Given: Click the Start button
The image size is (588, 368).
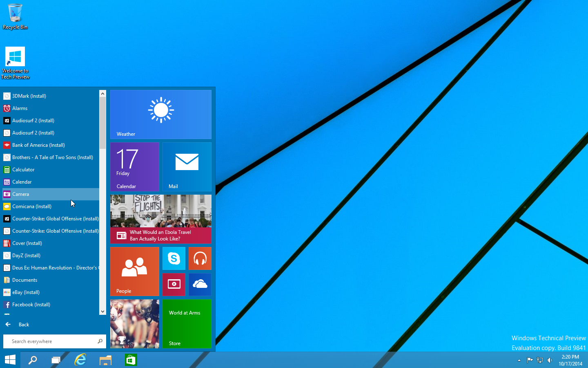Looking at the screenshot, I should pyautogui.click(x=10, y=360).
